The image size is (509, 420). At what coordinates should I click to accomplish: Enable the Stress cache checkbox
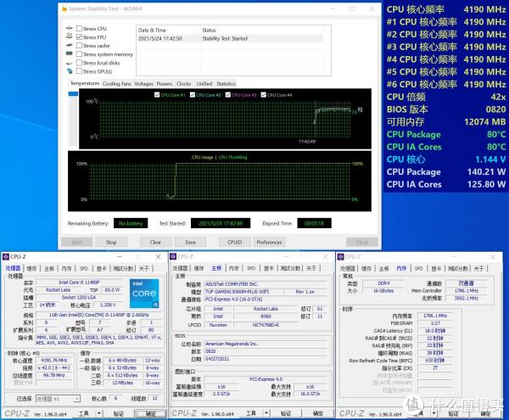pos(79,46)
